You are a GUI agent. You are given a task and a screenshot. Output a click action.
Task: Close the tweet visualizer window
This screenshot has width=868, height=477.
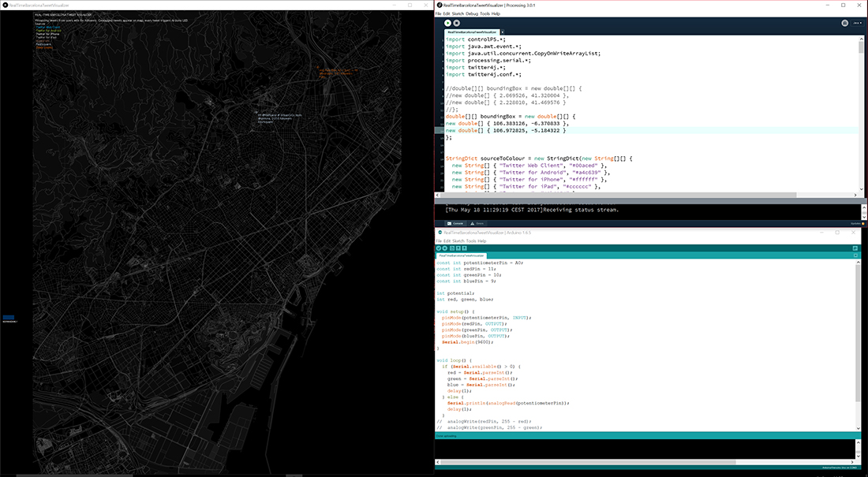[425, 5]
